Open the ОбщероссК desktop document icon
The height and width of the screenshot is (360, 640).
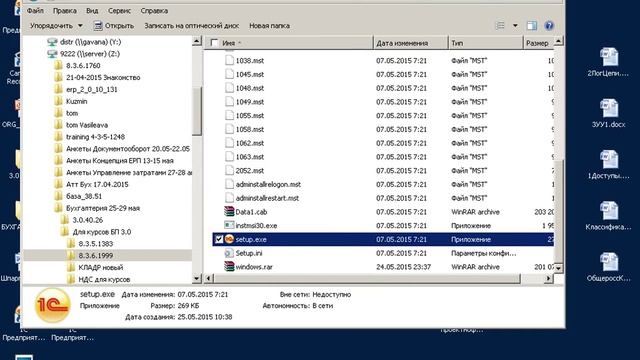(609, 267)
